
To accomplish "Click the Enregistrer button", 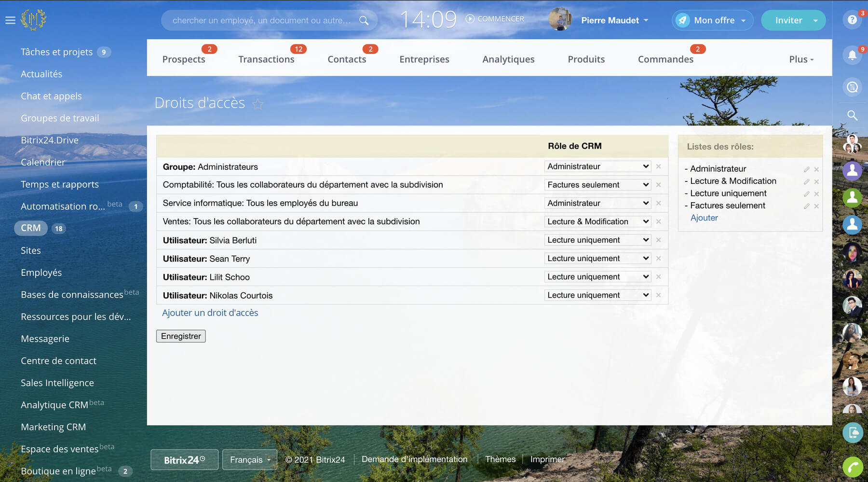I will (x=181, y=336).
